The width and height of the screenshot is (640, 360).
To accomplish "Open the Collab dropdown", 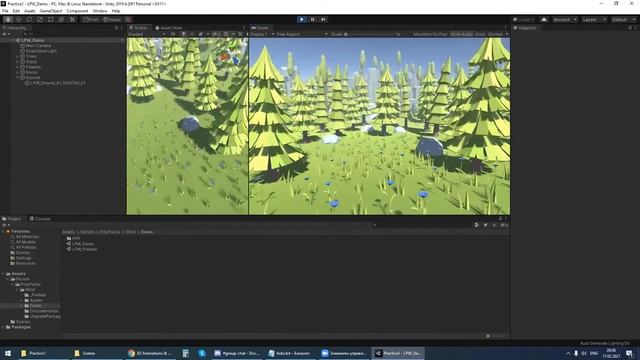I will pos(524,20).
